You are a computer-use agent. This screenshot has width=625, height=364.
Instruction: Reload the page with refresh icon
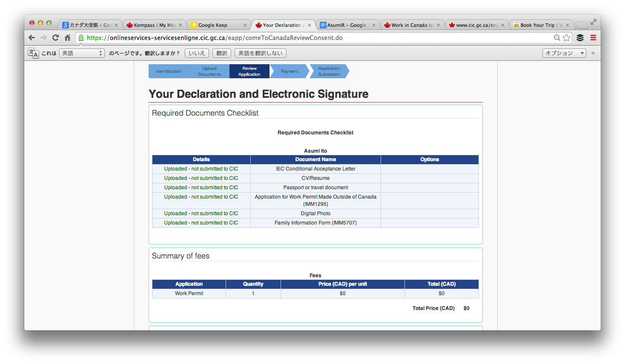[x=55, y=38]
